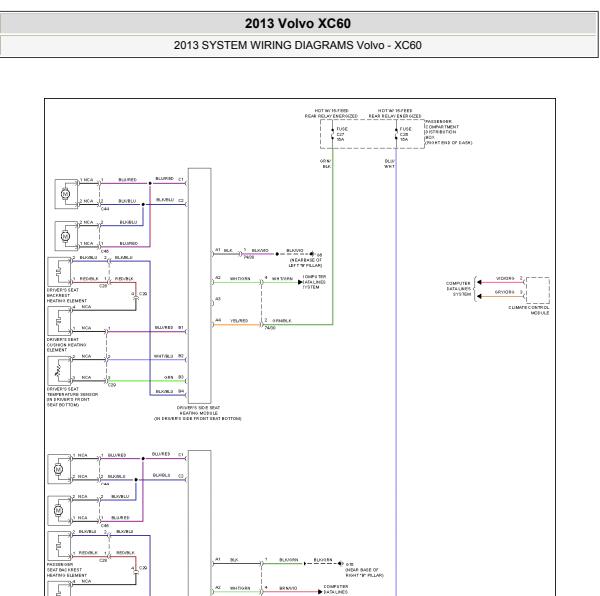
Task: Click pin B4 BLK/BLU on driver's heating module
Action: [x=170, y=391]
